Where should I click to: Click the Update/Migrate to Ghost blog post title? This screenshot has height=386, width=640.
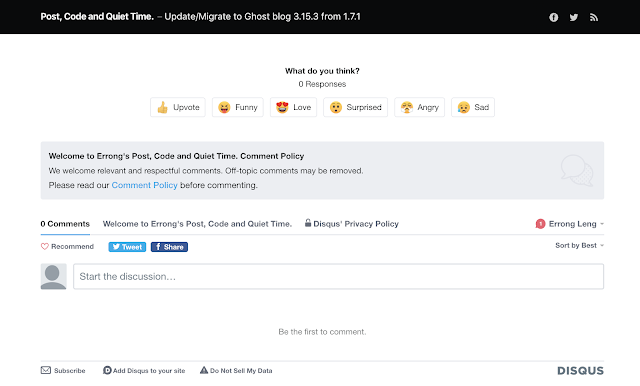[x=262, y=17]
